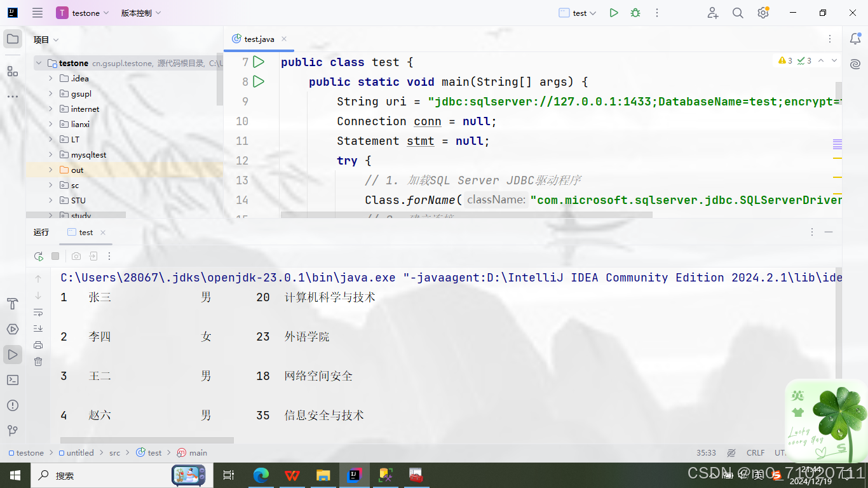Click the project tree vertical scrollbar

(x=220, y=79)
